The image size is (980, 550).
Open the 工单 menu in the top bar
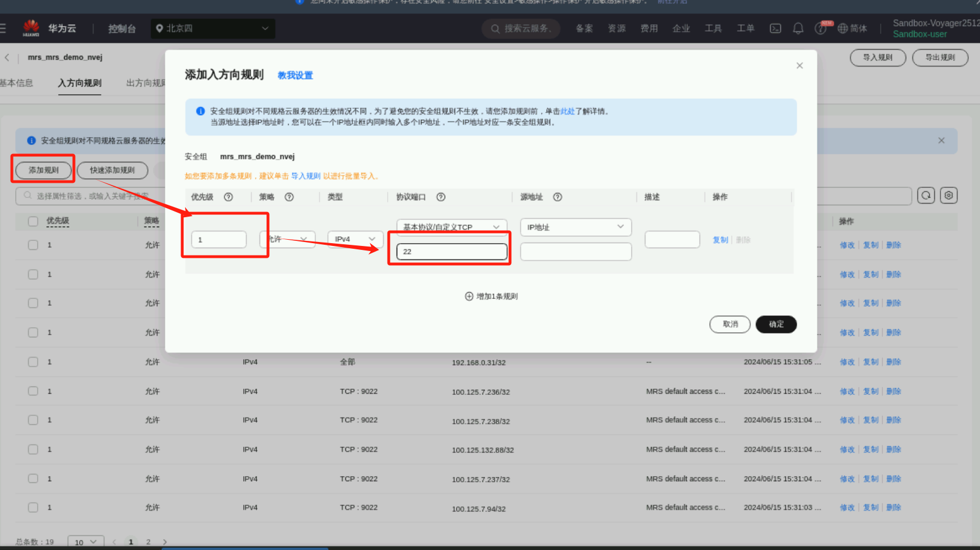coord(745,28)
